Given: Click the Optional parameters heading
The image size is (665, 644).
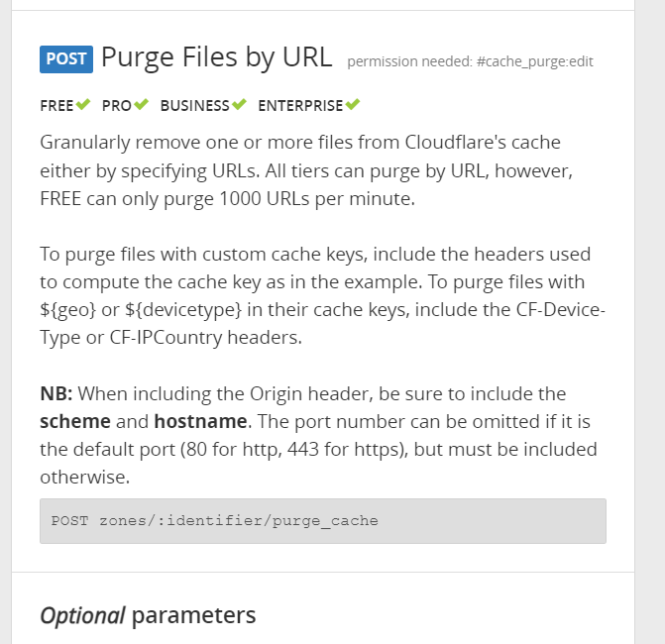Looking at the screenshot, I should coord(148,615).
